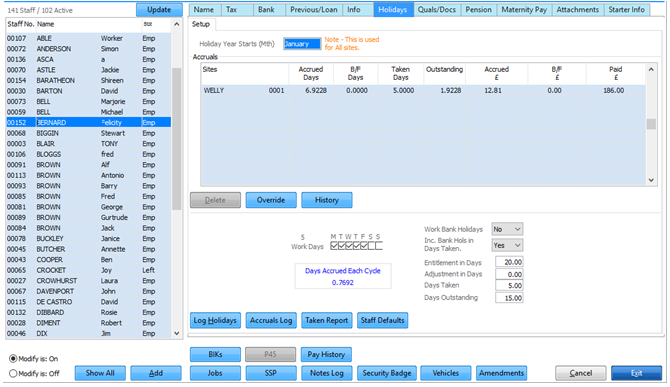The image size is (670, 387).
Task: Click the Accruals table scrollbar thumb
Action: (651, 124)
